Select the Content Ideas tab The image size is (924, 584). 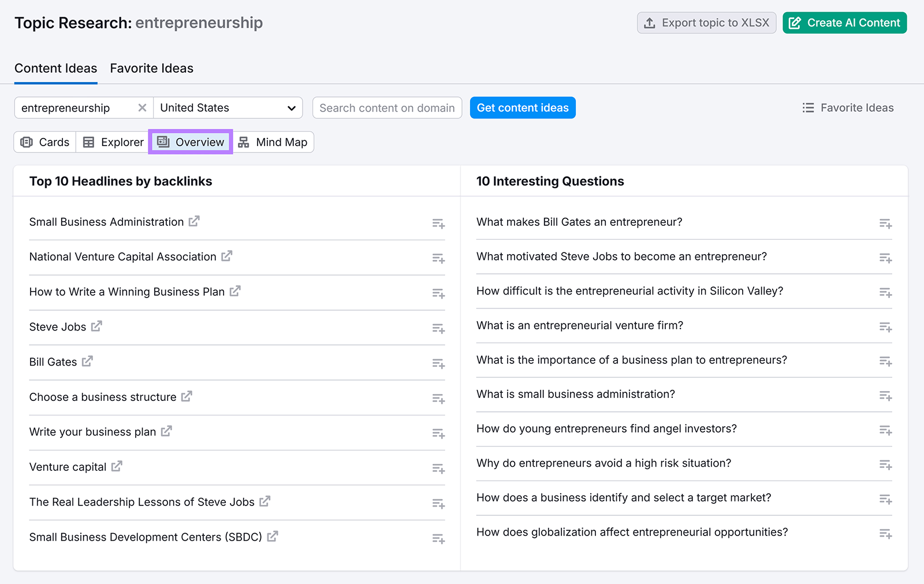click(x=55, y=68)
